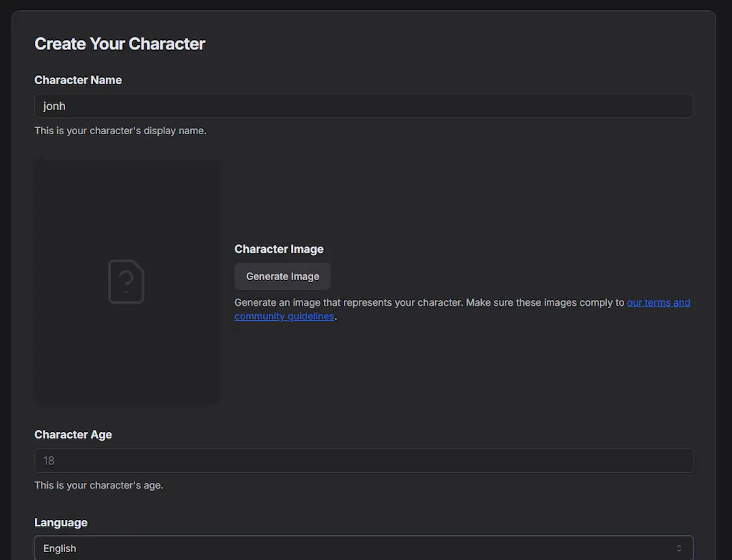Focus the Character Name input field
Viewport: 732px width, 560px height.
pyautogui.click(x=363, y=106)
